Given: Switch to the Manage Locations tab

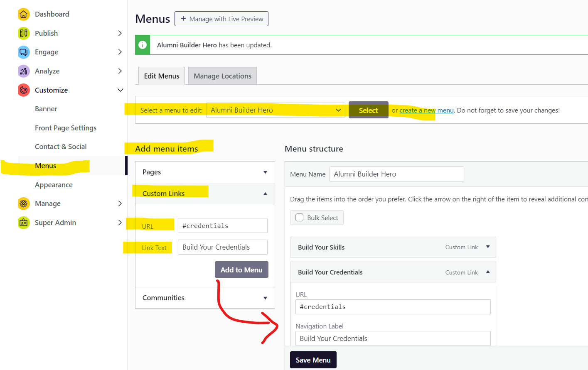Looking at the screenshot, I should (x=222, y=76).
